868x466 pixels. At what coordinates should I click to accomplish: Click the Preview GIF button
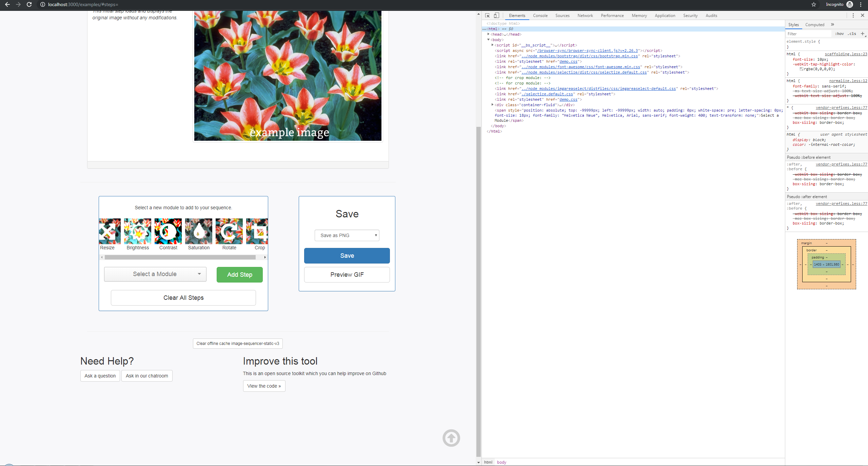pos(347,275)
